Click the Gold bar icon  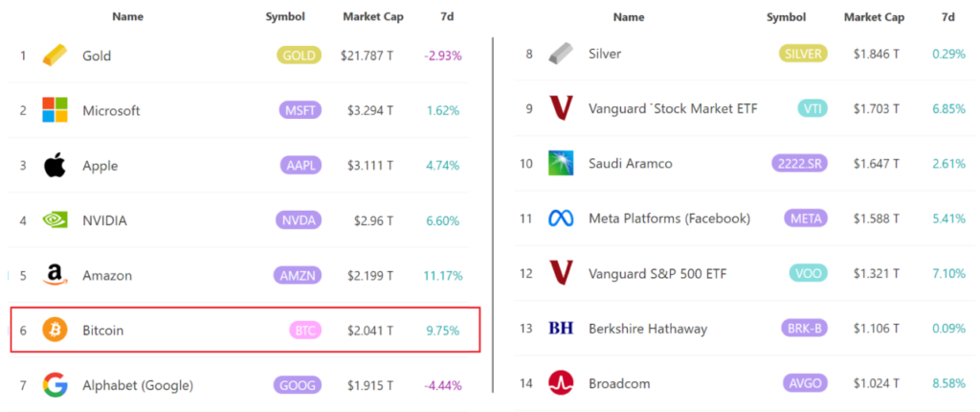pos(55,56)
